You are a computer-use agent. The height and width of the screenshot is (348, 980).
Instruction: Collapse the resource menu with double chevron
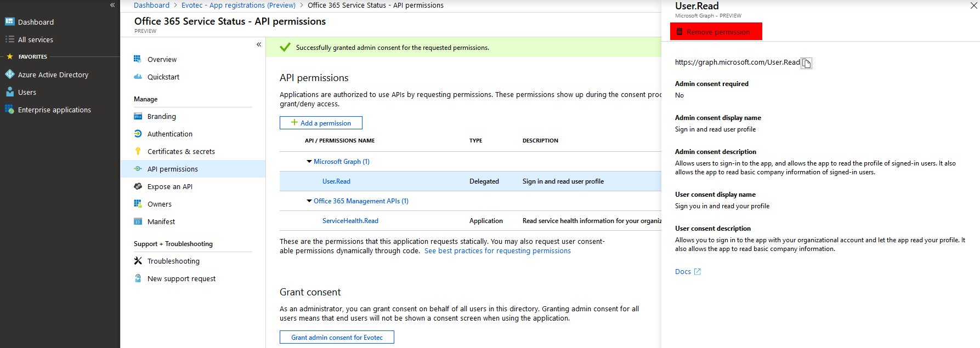pyautogui.click(x=259, y=44)
